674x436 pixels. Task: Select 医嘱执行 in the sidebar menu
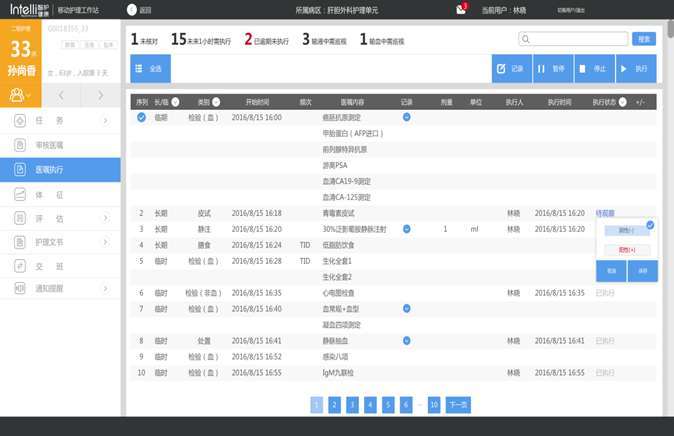point(60,170)
